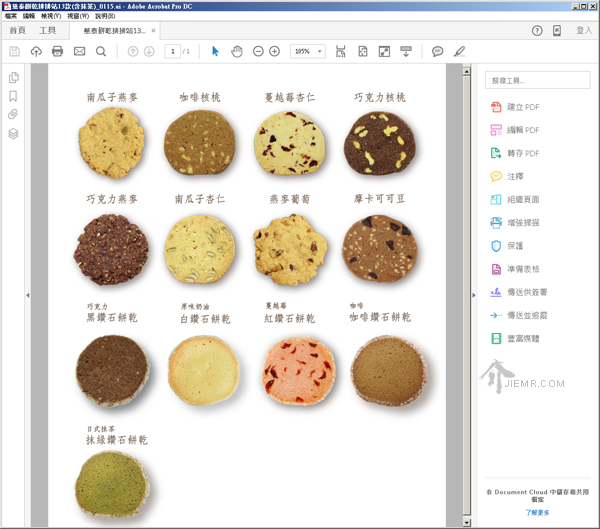Image resolution: width=600 pixels, height=529 pixels.
Task: Click the 紅鑽石餅乾 cookie image
Action: (x=298, y=370)
